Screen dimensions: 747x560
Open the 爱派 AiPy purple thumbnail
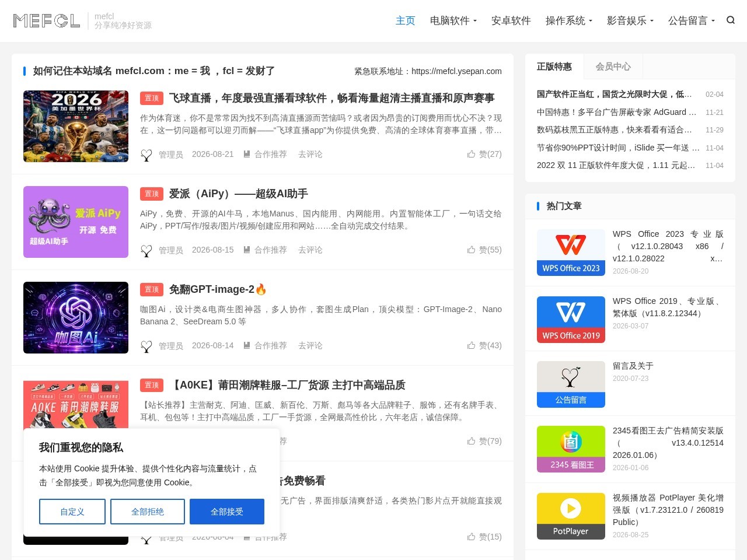[x=76, y=222]
